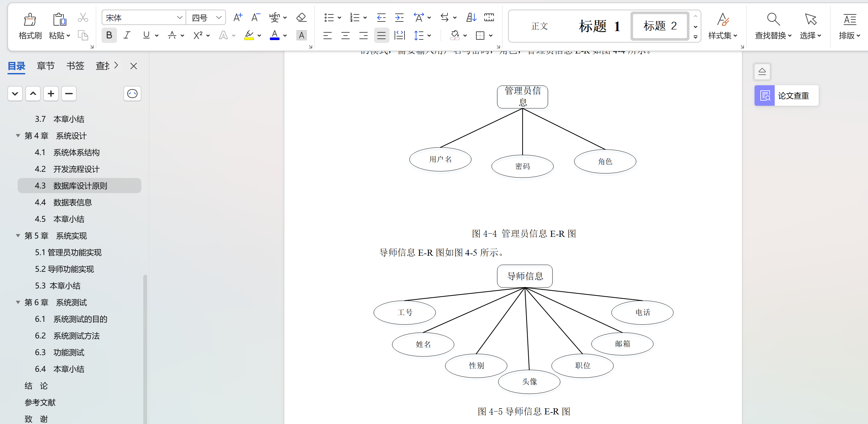This screenshot has width=868, height=424.
Task: Open the 样式集 style sets menu
Action: (x=723, y=26)
